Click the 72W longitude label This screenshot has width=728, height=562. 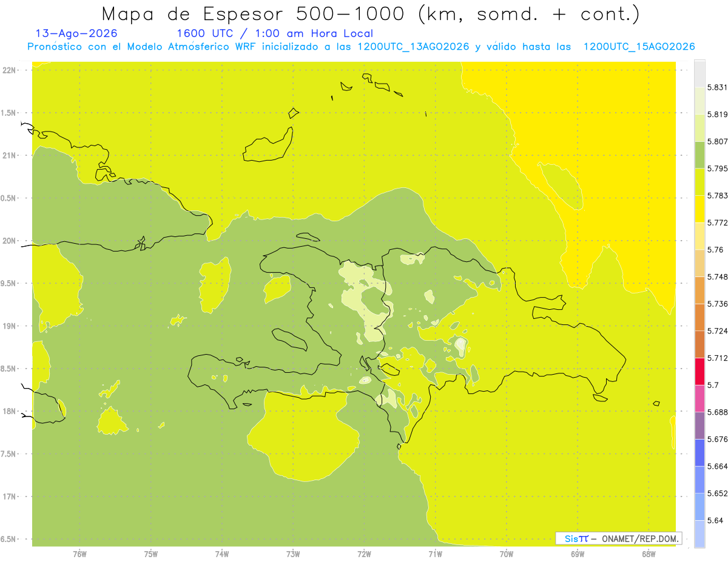(x=364, y=554)
